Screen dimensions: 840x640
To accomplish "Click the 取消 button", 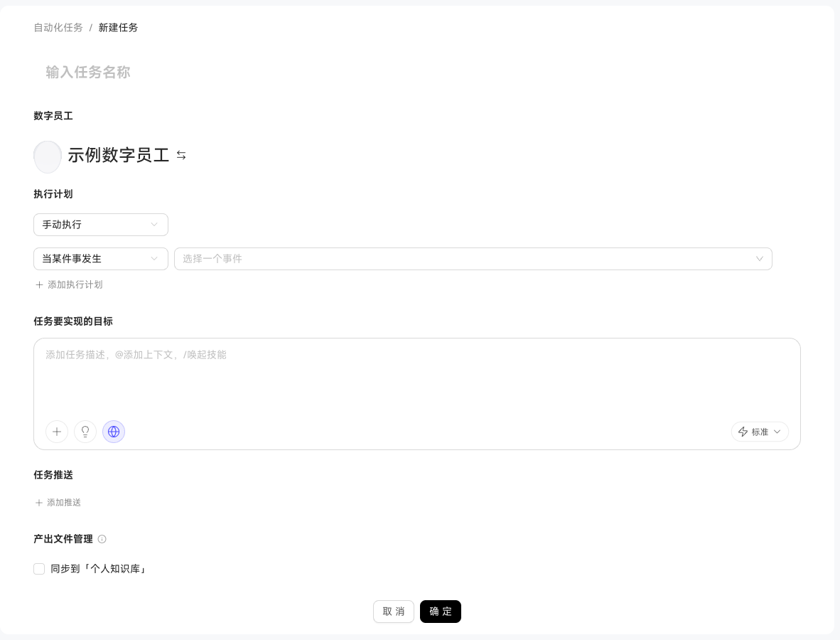I will point(394,612).
